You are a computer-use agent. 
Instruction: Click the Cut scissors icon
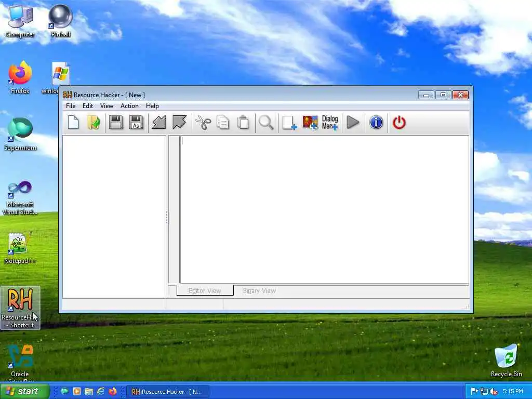click(x=203, y=123)
